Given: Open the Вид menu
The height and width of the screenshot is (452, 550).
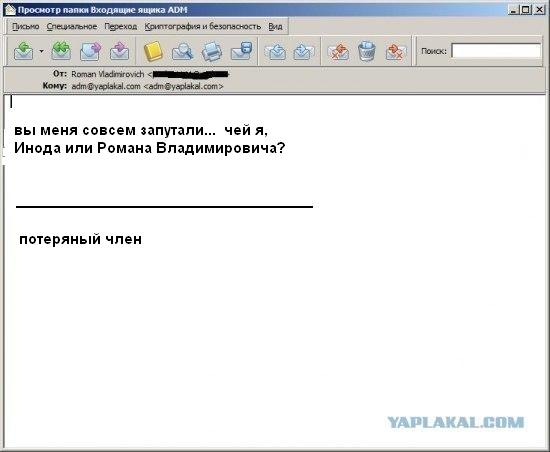Looking at the screenshot, I should pos(275,27).
